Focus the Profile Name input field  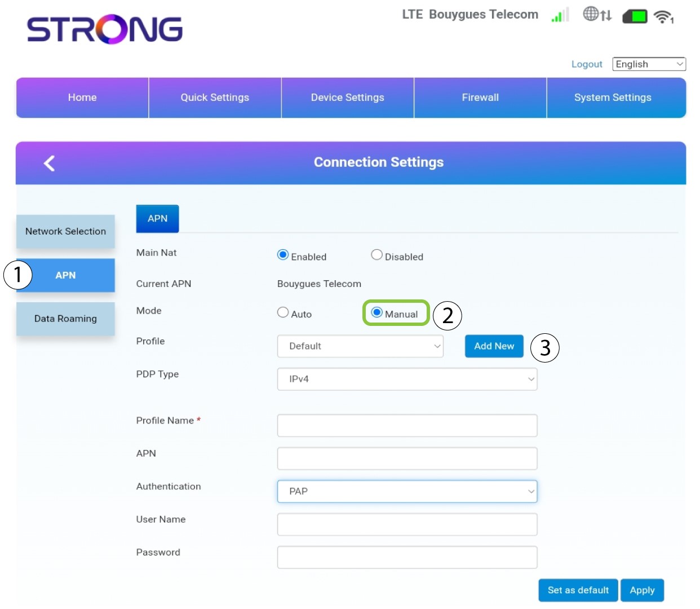click(407, 426)
